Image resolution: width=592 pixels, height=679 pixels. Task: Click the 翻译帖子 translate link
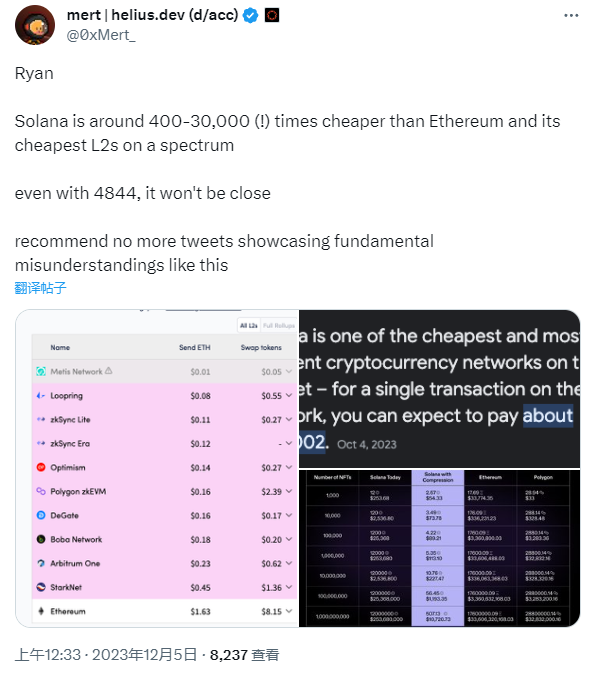click(40, 288)
